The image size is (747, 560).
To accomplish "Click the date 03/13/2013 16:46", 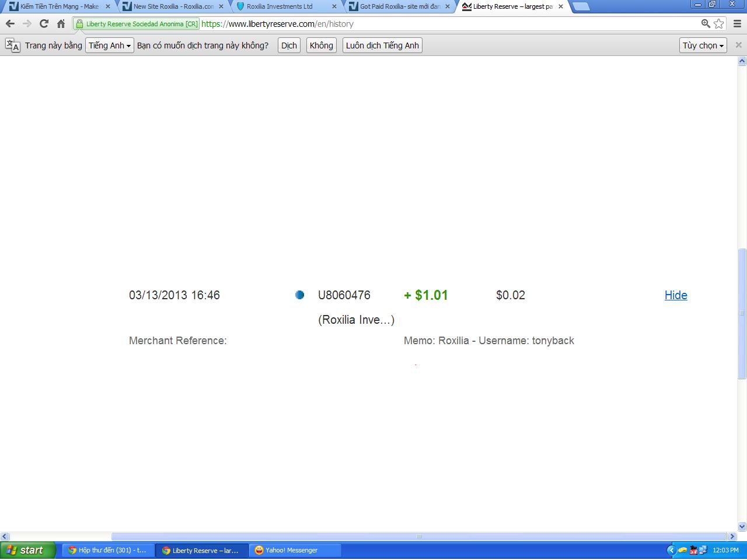I will pos(174,295).
